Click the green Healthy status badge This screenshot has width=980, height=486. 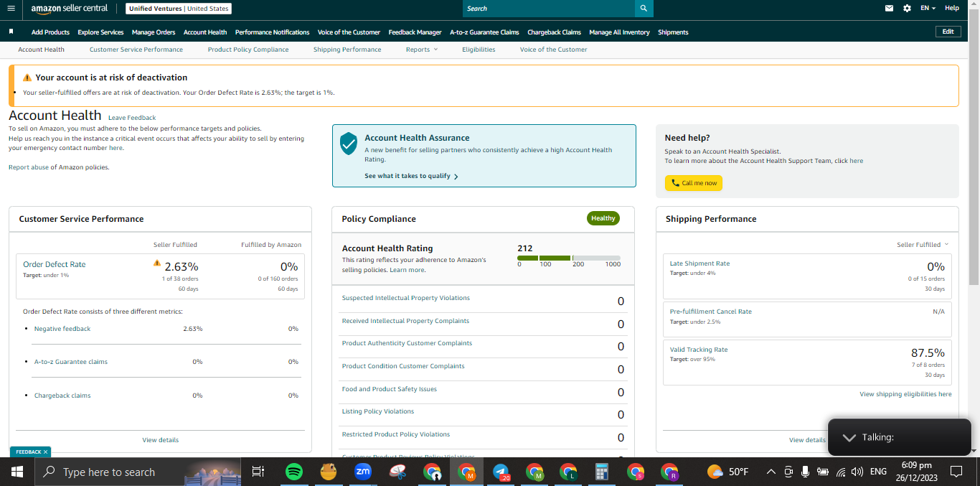click(603, 218)
